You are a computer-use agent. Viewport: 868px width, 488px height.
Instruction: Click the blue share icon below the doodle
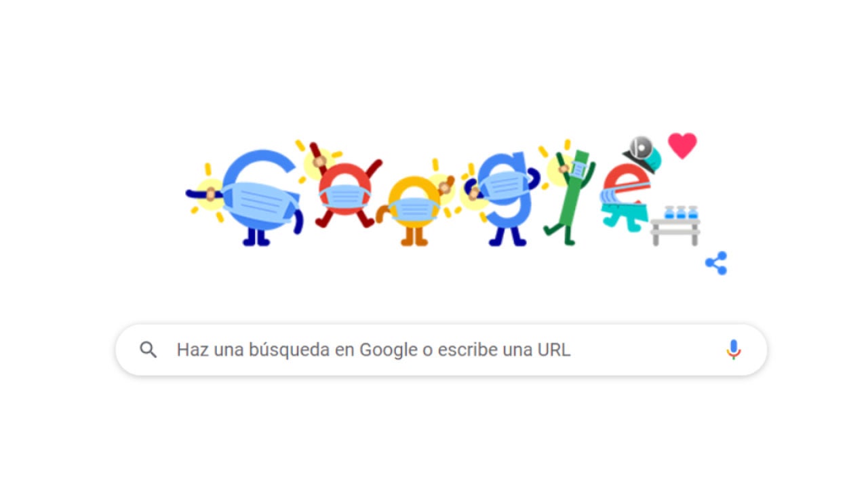(x=716, y=263)
